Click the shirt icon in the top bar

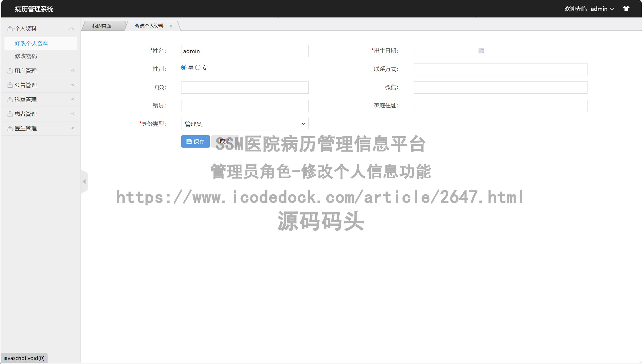coord(626,8)
